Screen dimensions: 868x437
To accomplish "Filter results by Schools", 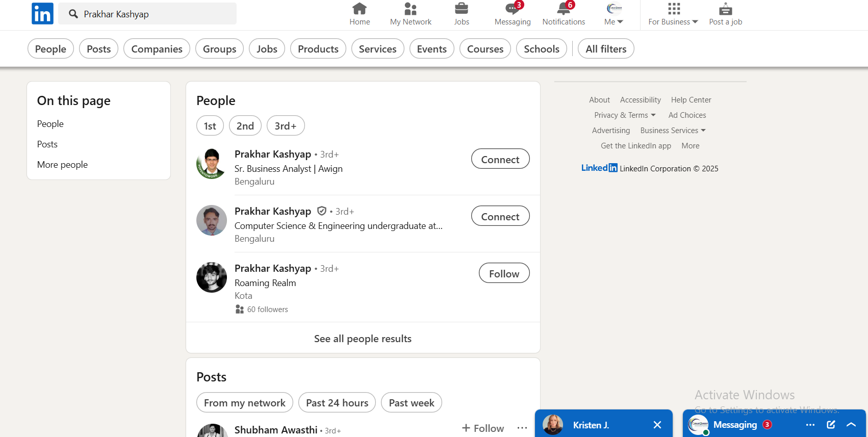I will pos(542,49).
